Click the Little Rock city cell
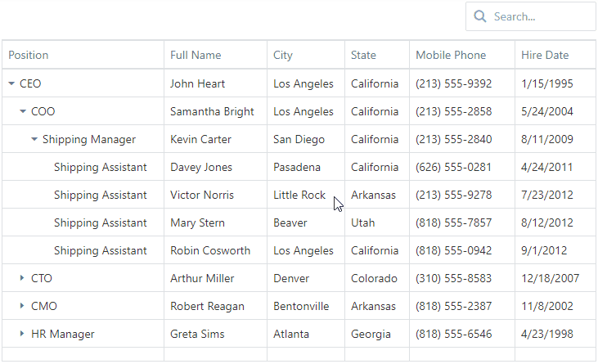 [299, 195]
